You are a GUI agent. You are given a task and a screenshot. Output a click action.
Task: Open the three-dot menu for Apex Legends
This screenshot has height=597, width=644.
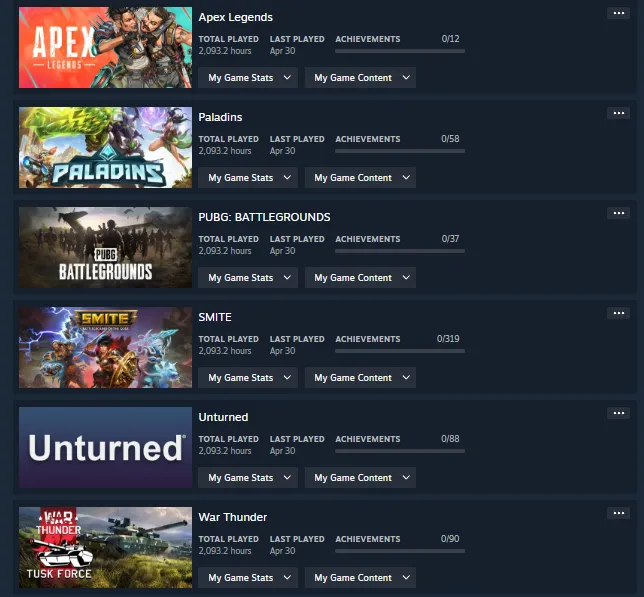click(618, 13)
